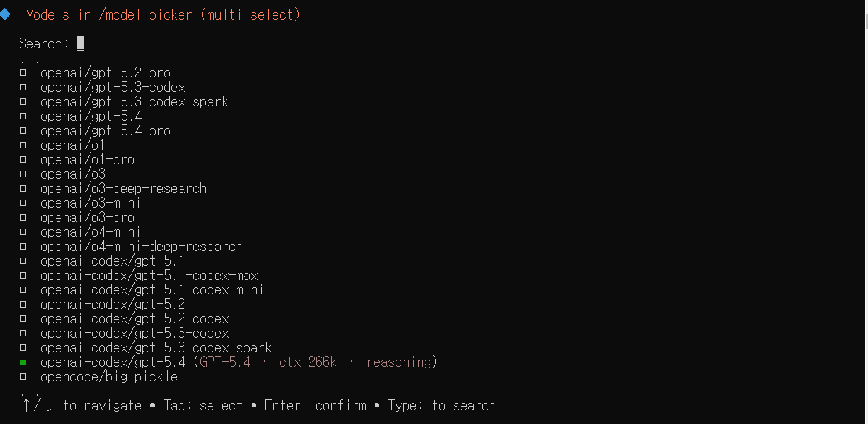Image resolution: width=868 pixels, height=424 pixels.
Task: Toggle checkbox for opencode/big-pickle
Action: pos(23,377)
